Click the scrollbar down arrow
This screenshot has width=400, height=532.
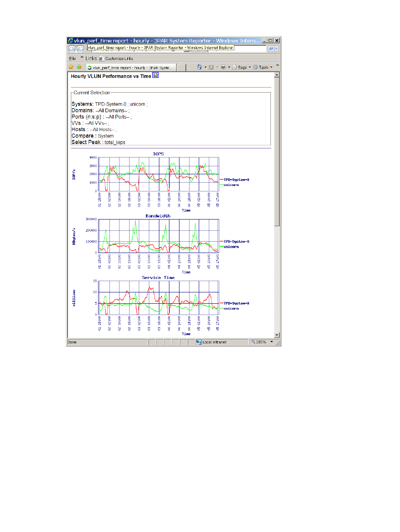[277, 335]
